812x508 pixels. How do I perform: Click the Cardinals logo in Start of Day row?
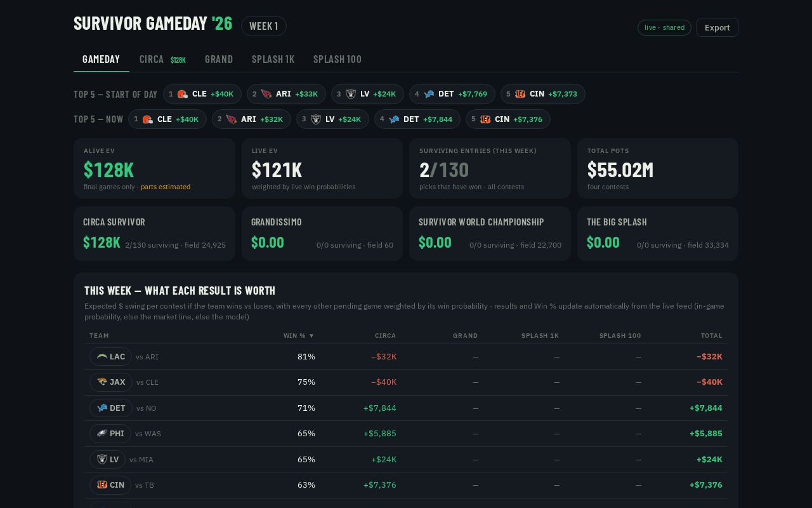point(266,94)
